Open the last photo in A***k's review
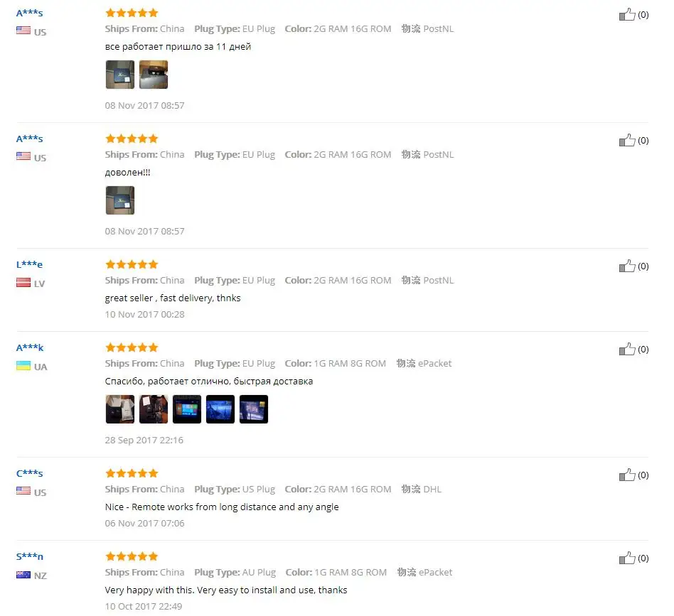This screenshot has width=674, height=616. (254, 409)
